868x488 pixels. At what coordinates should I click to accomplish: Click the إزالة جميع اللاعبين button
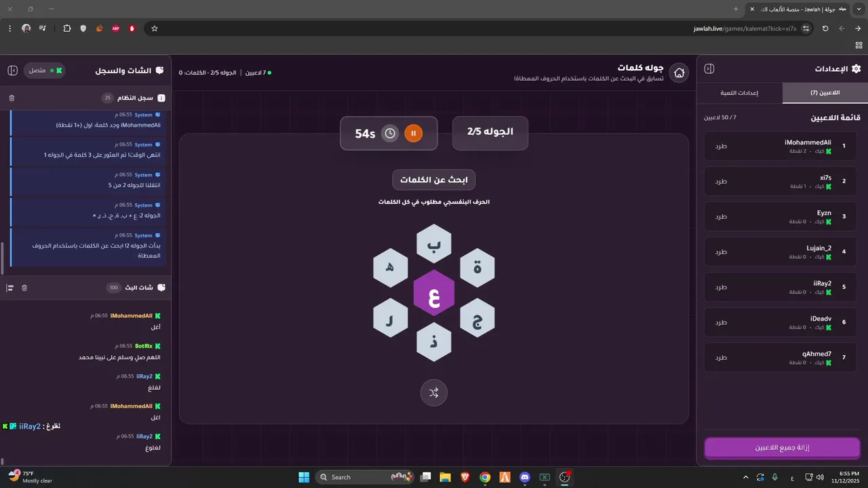tap(782, 448)
